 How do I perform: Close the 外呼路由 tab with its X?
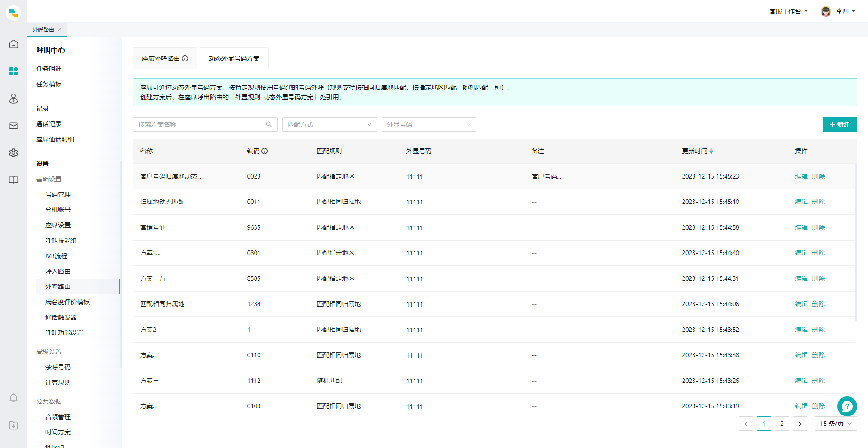[x=60, y=29]
